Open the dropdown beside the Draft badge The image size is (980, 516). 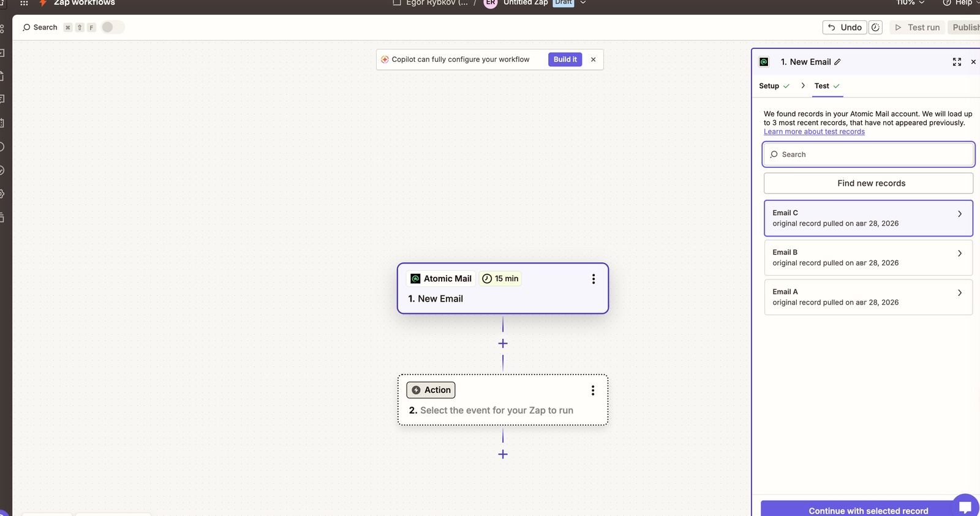[583, 2]
